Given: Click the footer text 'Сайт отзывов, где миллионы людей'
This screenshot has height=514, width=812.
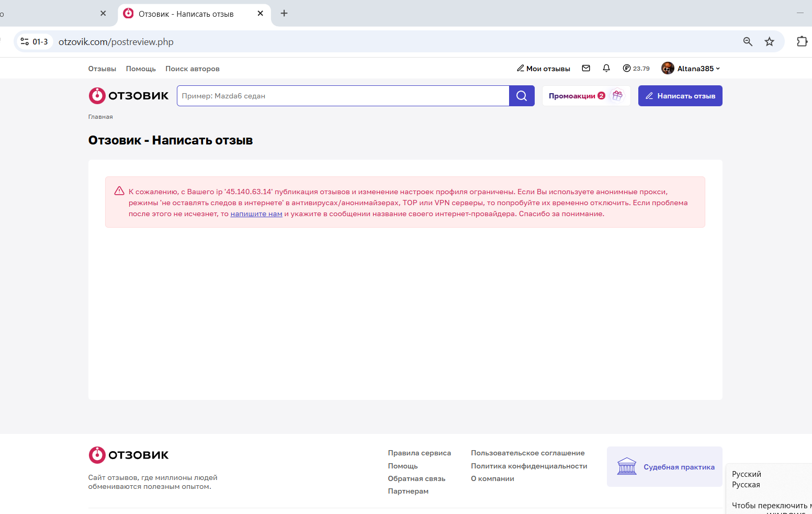Looking at the screenshot, I should click(153, 477).
